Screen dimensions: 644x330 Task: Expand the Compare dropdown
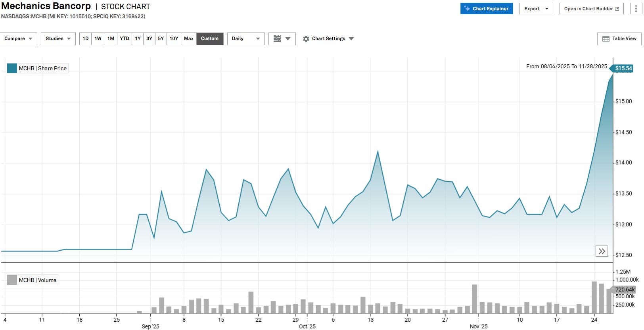pos(19,38)
